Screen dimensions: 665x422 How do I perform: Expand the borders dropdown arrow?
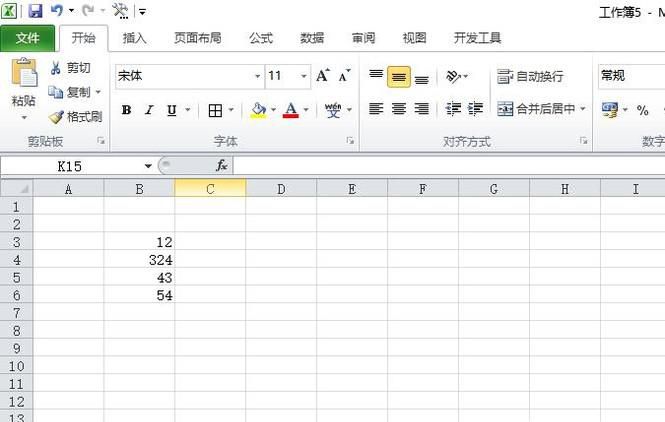(x=231, y=110)
